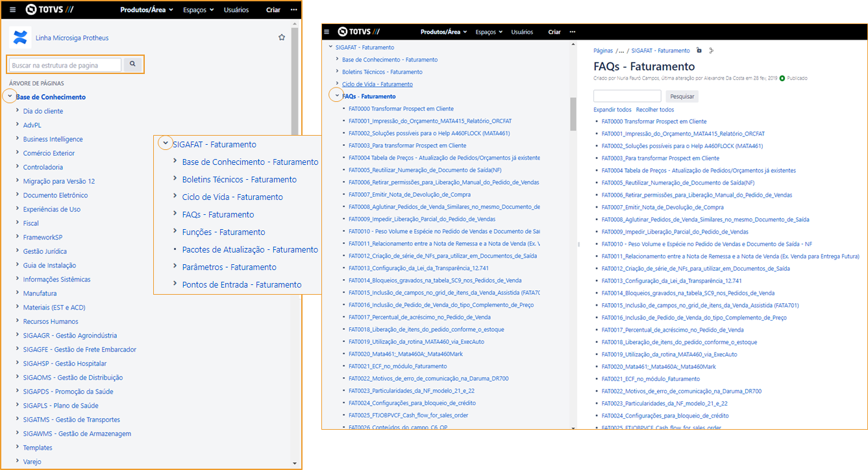Screen dimensions: 868x470
Task: Expand Funções - Faturamento in the enlarged callout
Action: (x=175, y=232)
